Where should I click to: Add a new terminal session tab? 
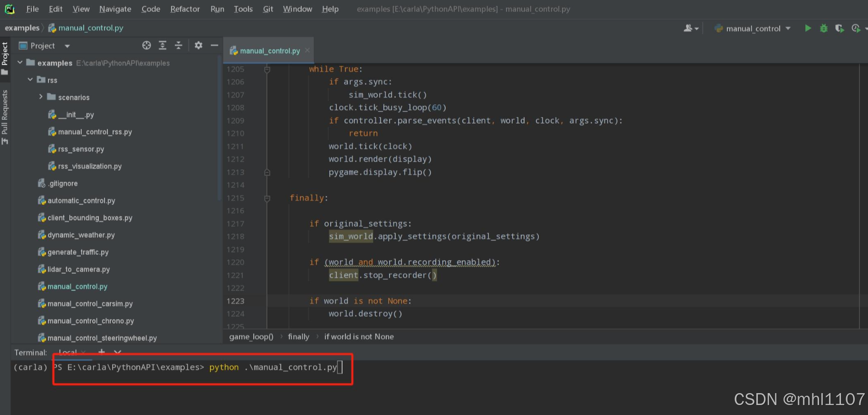pyautogui.click(x=101, y=352)
